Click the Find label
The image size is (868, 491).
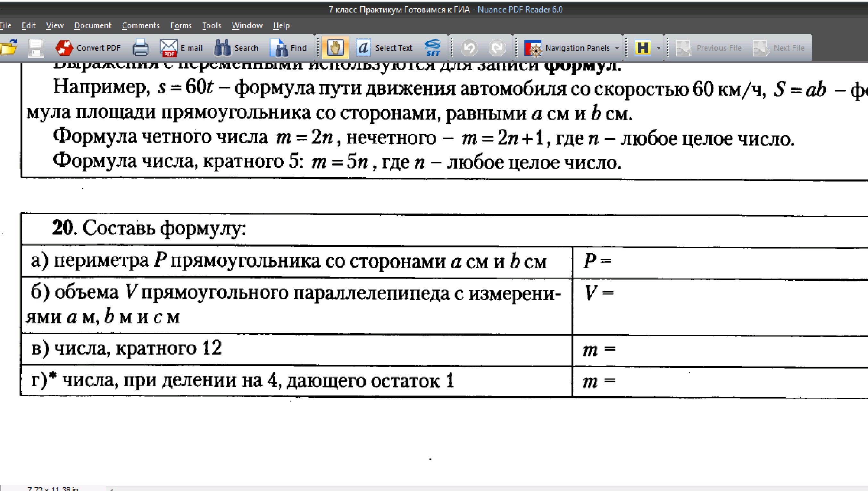tap(298, 48)
